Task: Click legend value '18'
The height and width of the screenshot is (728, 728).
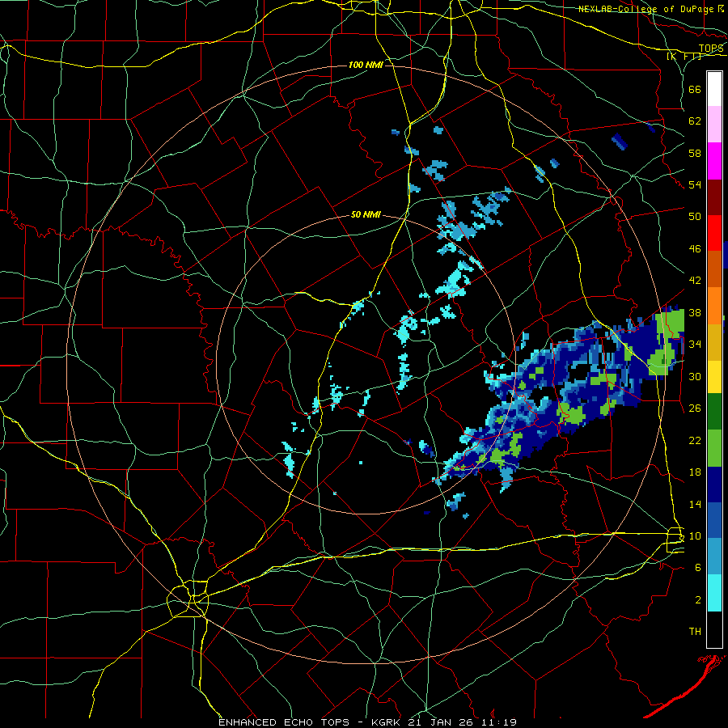Action: click(x=695, y=472)
